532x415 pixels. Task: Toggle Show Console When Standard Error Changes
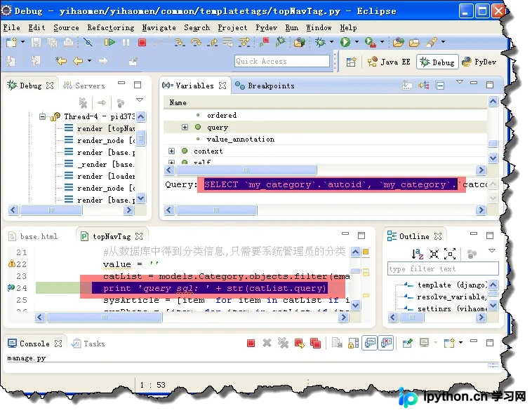click(386, 343)
